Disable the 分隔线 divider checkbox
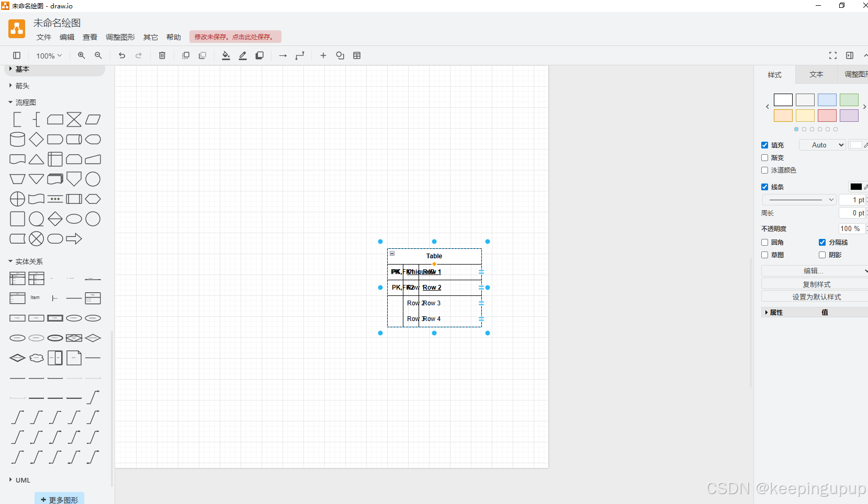Screen dimensions: 868x504 (x=822, y=243)
